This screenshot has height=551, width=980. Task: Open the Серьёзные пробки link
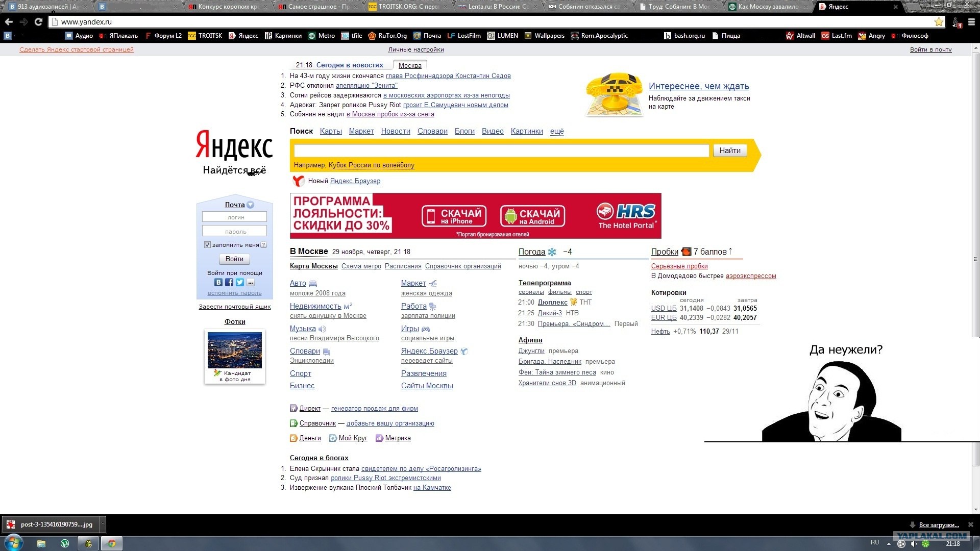click(679, 266)
